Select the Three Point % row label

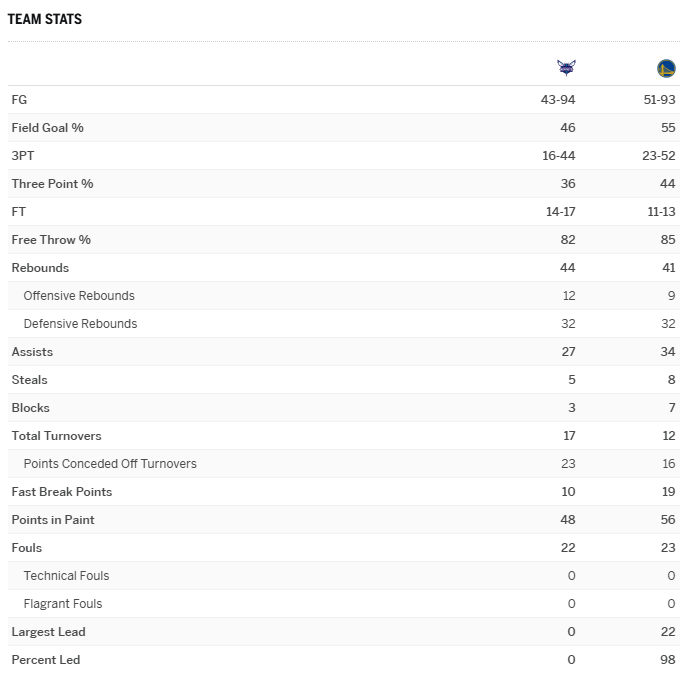click(x=52, y=184)
